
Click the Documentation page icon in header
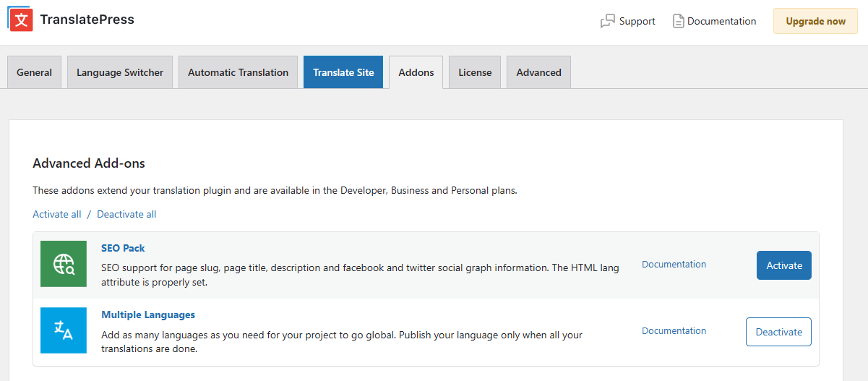tap(678, 22)
